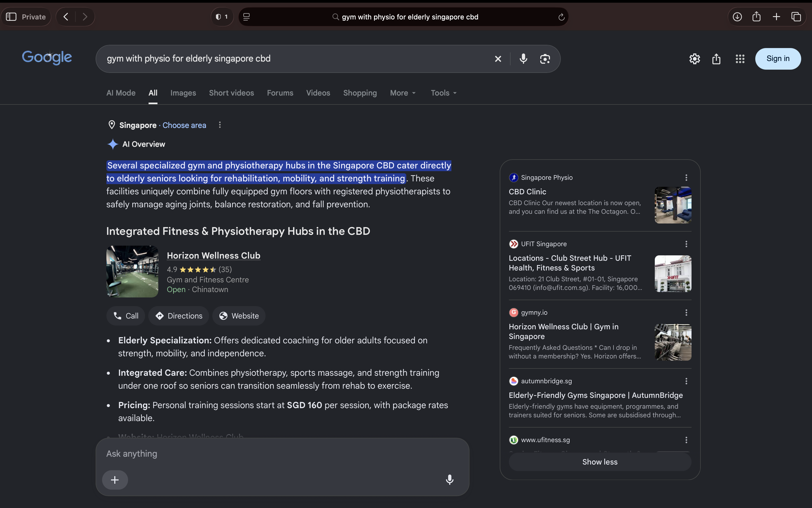Image resolution: width=812 pixels, height=508 pixels.
Task: Click Horizon Wellness Club gym thumbnail
Action: 132,272
